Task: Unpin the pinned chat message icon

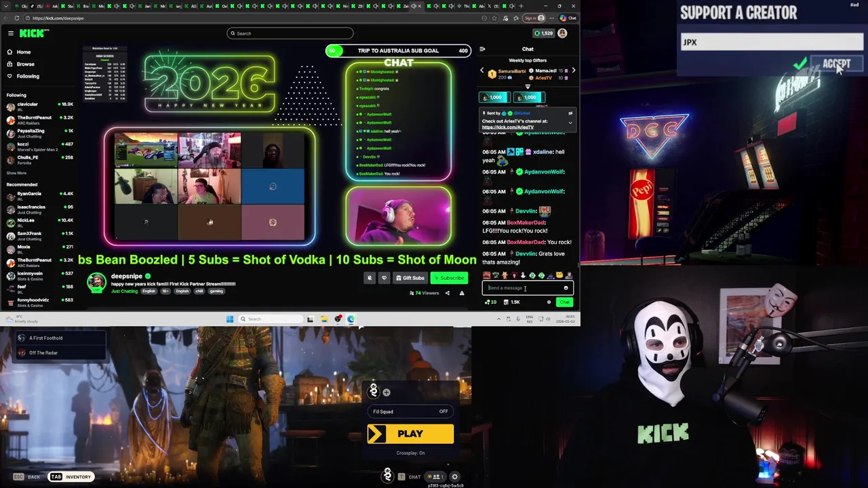Action: coord(570,113)
